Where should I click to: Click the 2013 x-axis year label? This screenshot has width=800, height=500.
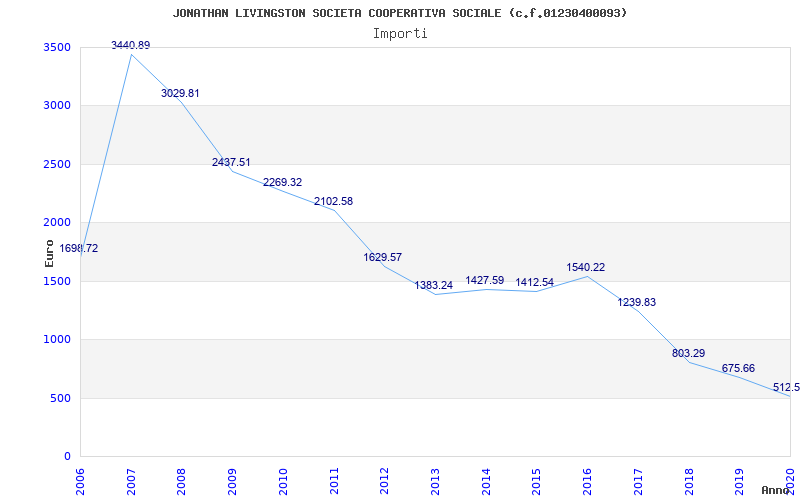point(435,481)
